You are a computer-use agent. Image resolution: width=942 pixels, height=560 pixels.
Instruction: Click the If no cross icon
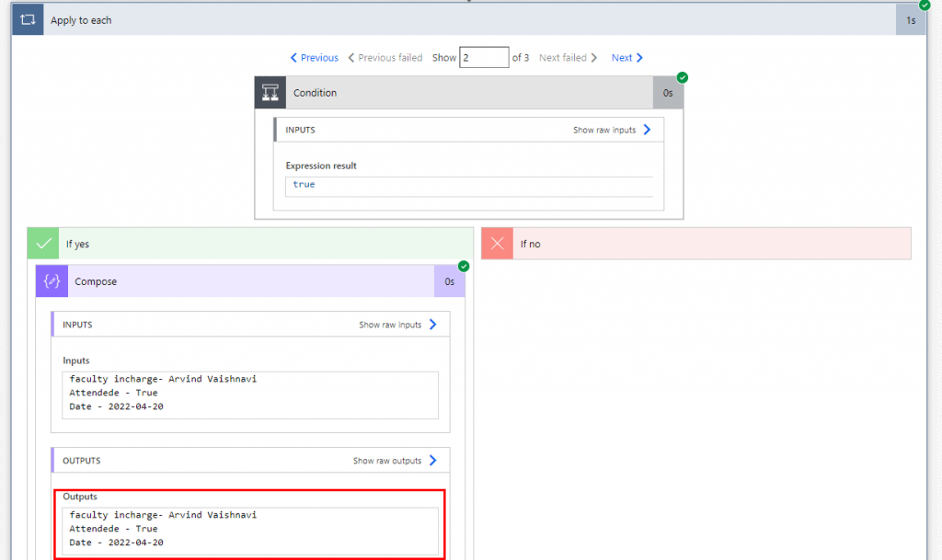[x=498, y=243]
